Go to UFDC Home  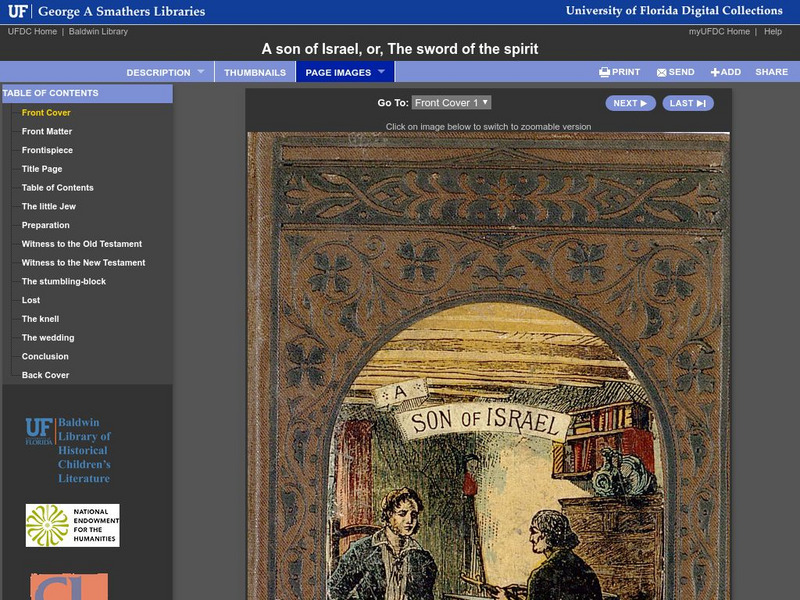coord(32,32)
